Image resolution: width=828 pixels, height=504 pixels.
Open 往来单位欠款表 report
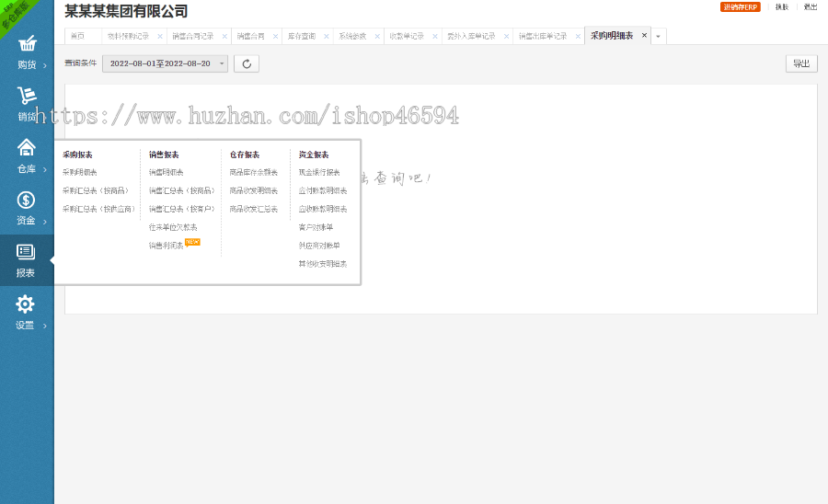tap(173, 227)
